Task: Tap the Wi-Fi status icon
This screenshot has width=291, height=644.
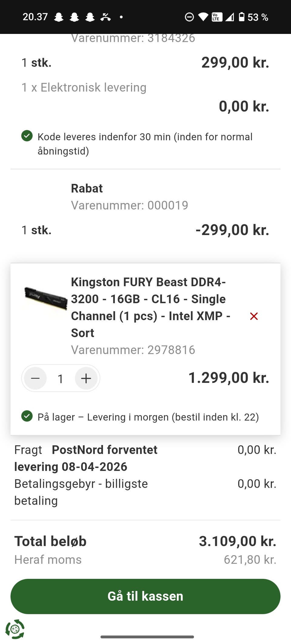Action: point(203,17)
